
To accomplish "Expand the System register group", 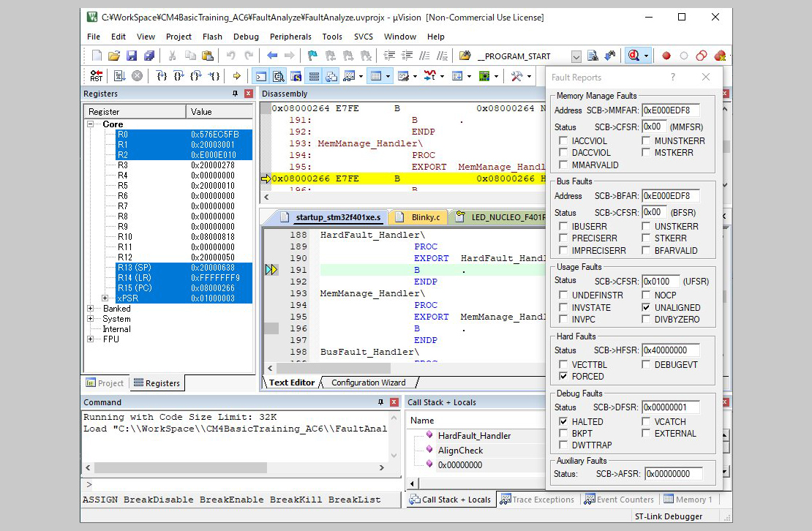I will 90,319.
